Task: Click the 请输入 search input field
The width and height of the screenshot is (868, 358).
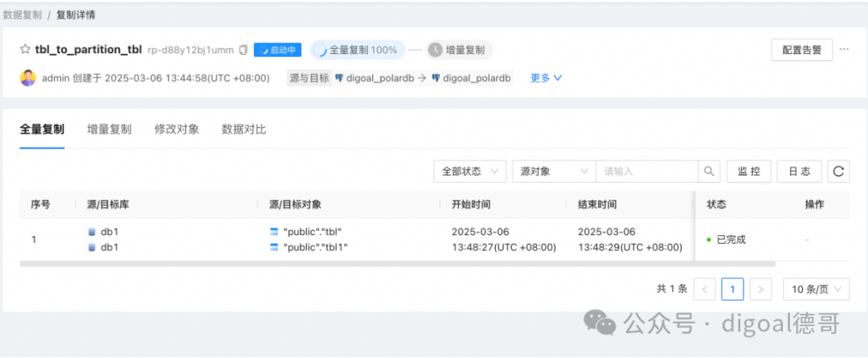Action: (646, 171)
